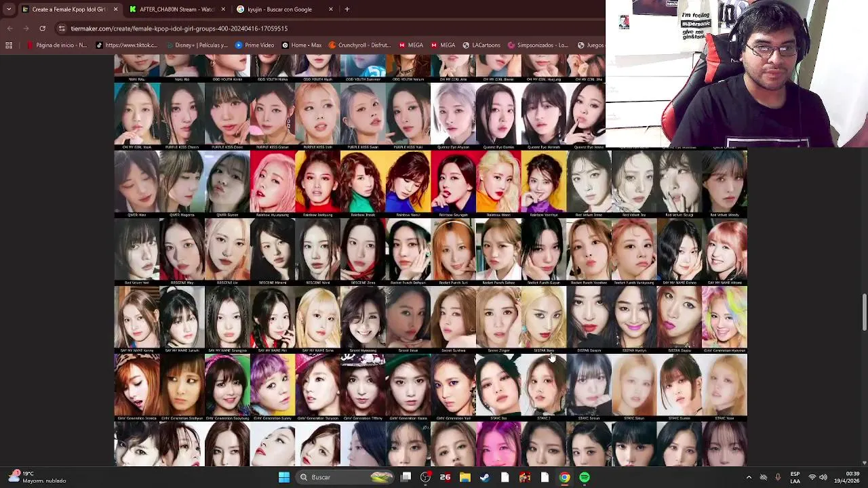Screen dimensions: 868x488
Task: Open the LACartoons bookmark
Action: point(481,45)
